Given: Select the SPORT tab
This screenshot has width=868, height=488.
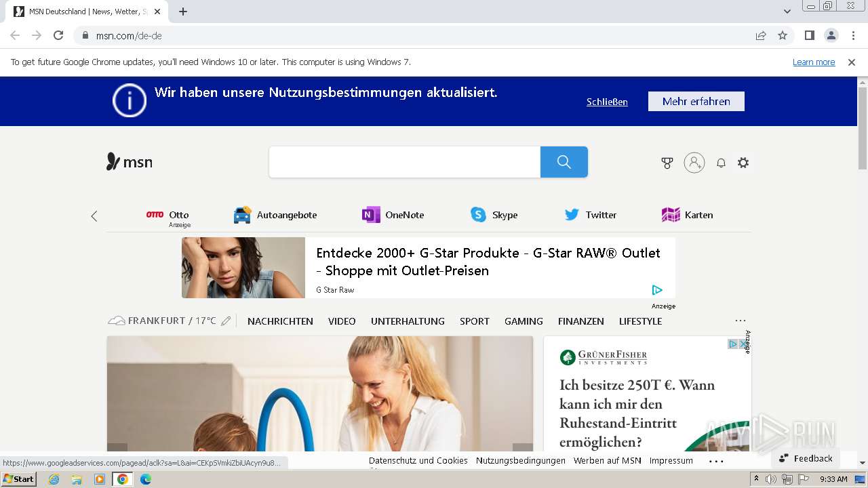Looking at the screenshot, I should coord(475,321).
